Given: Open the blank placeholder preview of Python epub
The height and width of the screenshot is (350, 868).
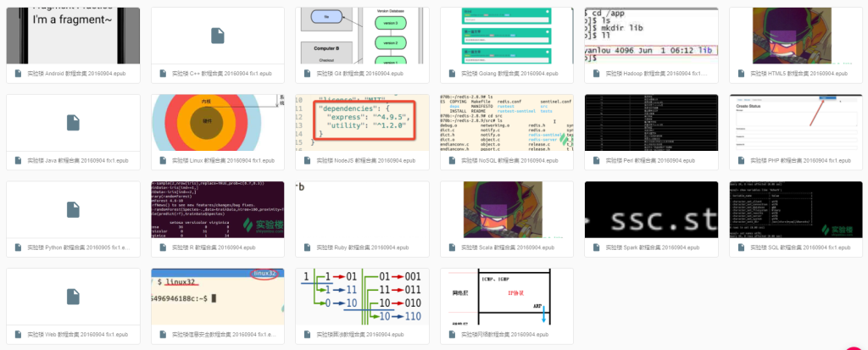Looking at the screenshot, I should click(73, 209).
